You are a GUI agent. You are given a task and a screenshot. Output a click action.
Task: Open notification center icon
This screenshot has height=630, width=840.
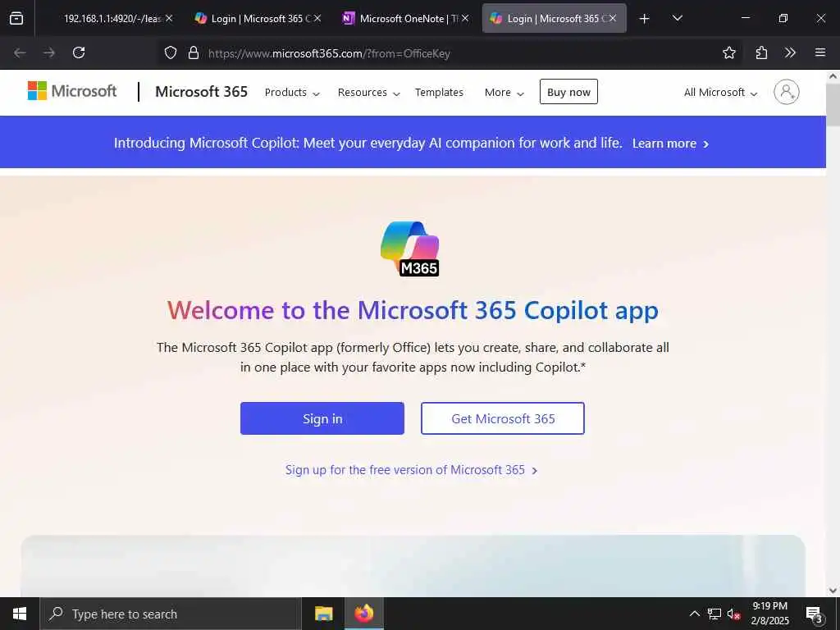[x=814, y=614]
